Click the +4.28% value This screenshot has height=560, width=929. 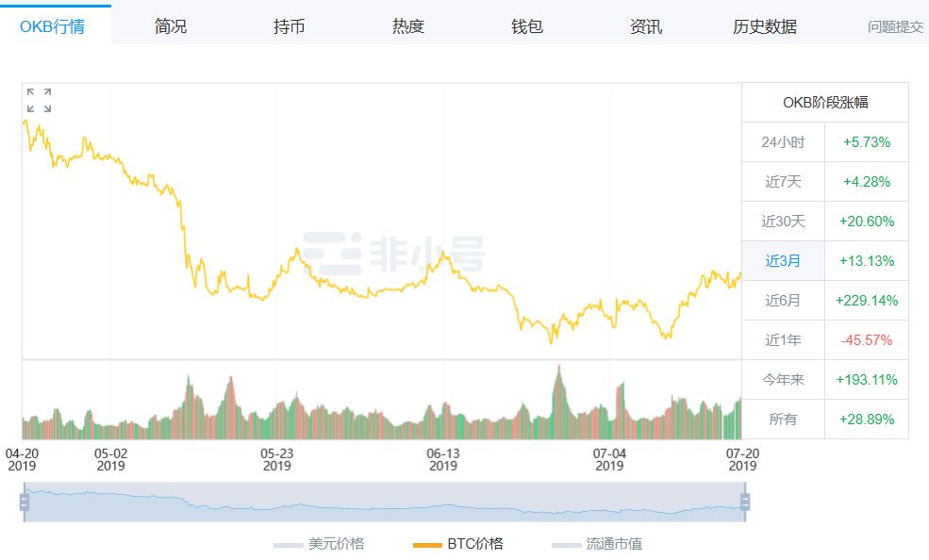coord(866,182)
